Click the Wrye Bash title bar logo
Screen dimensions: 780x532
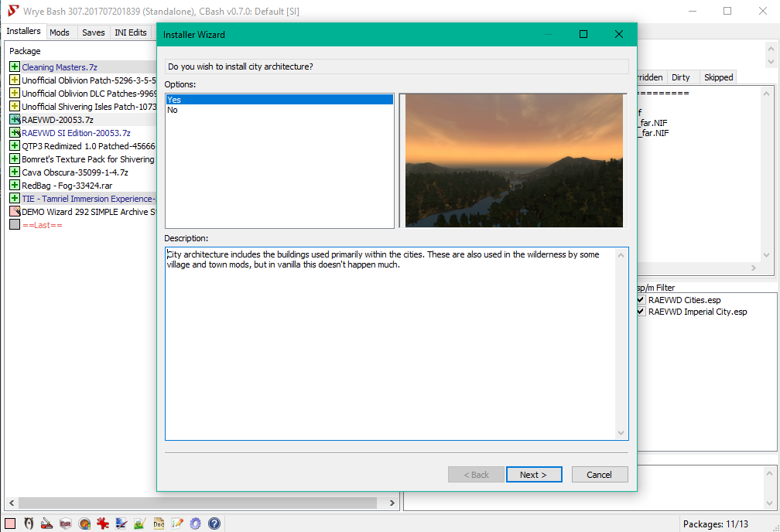pos(13,11)
